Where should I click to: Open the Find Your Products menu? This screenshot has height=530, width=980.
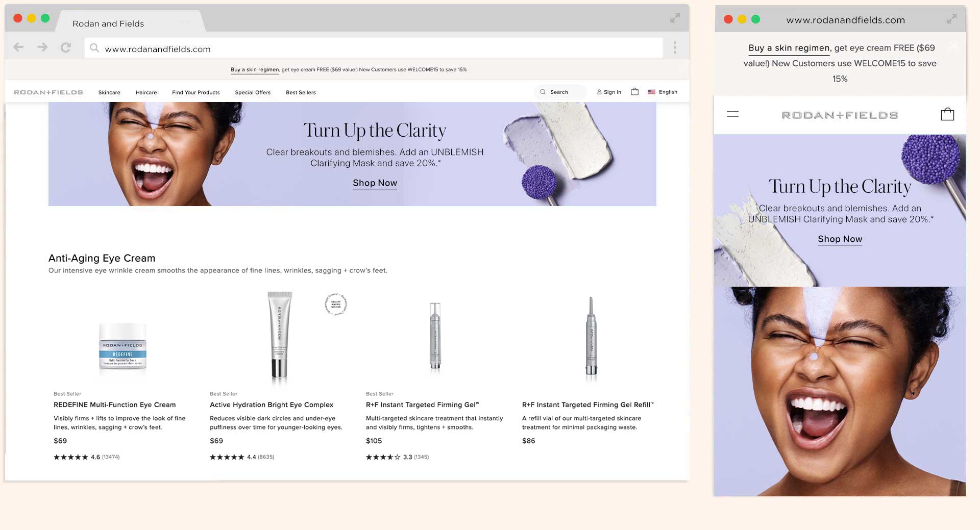pos(195,92)
